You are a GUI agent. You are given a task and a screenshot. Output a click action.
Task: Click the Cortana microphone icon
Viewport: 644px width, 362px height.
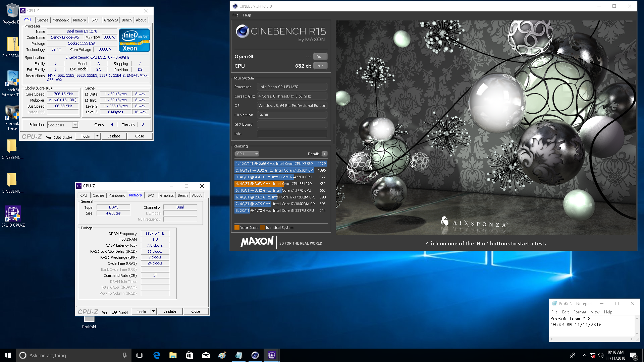pos(124,355)
